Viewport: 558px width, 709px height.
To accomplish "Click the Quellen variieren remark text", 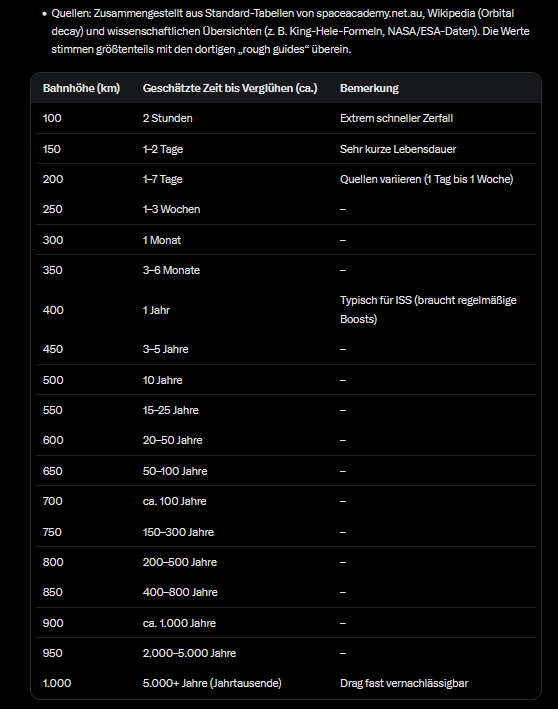I will tap(426, 180).
